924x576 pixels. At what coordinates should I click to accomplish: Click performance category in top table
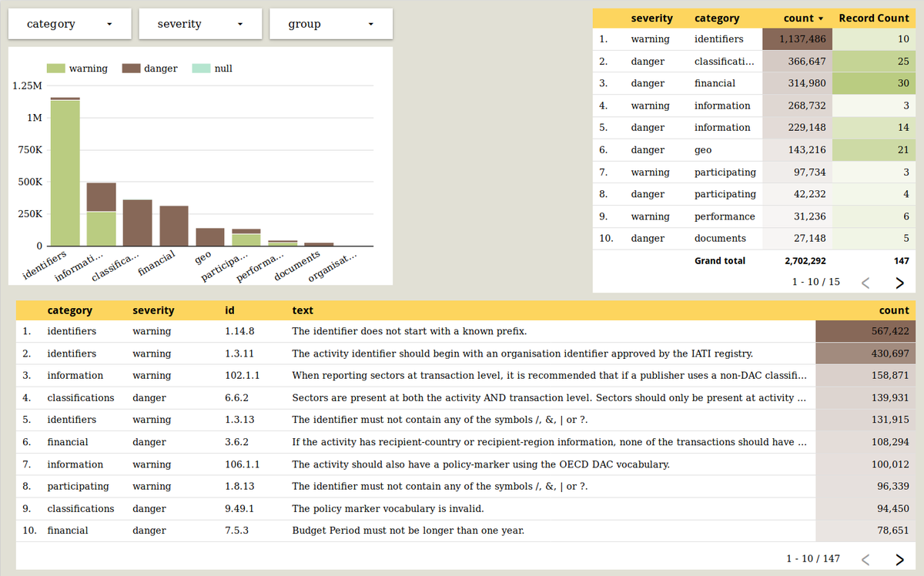[725, 216]
